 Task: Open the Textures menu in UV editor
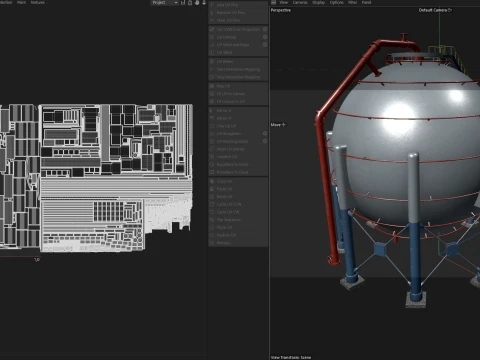tap(37, 2)
